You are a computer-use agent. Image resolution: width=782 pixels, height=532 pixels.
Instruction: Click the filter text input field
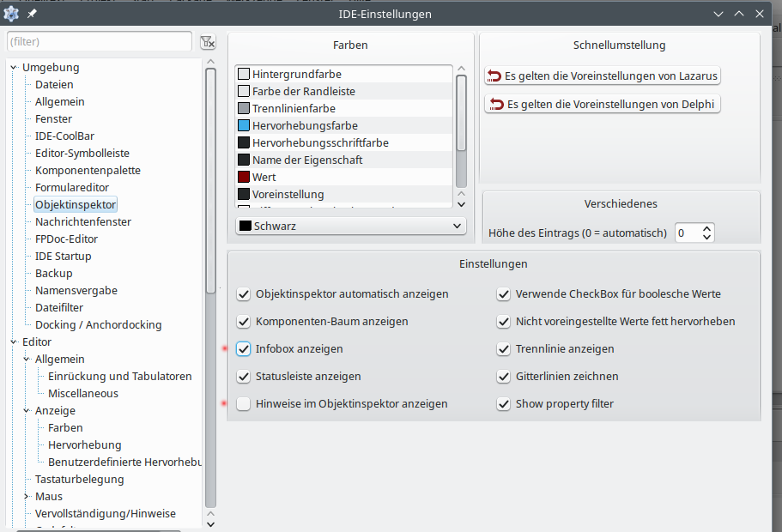(x=100, y=41)
